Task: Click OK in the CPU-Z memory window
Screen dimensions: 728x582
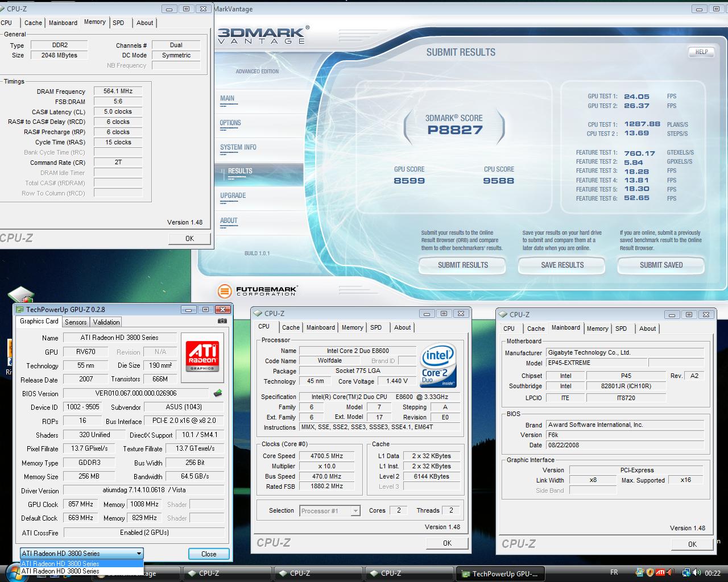Action: point(190,239)
